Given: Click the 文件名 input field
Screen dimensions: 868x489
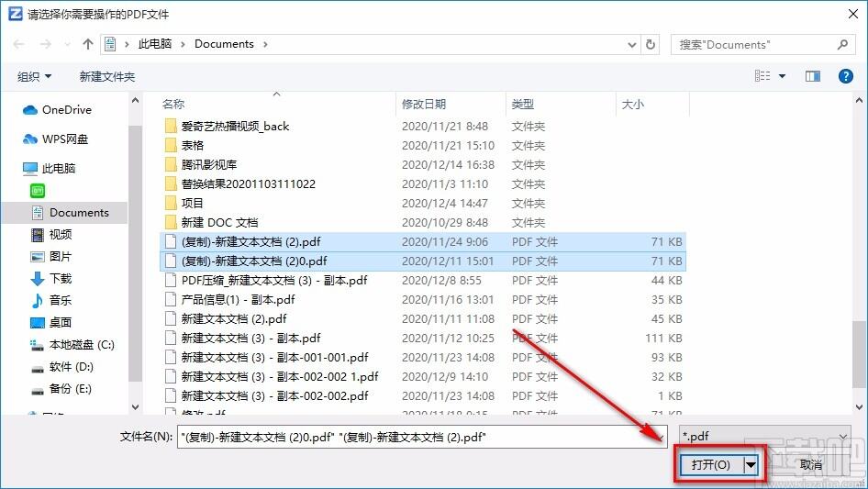Looking at the screenshot, I should tap(422, 437).
